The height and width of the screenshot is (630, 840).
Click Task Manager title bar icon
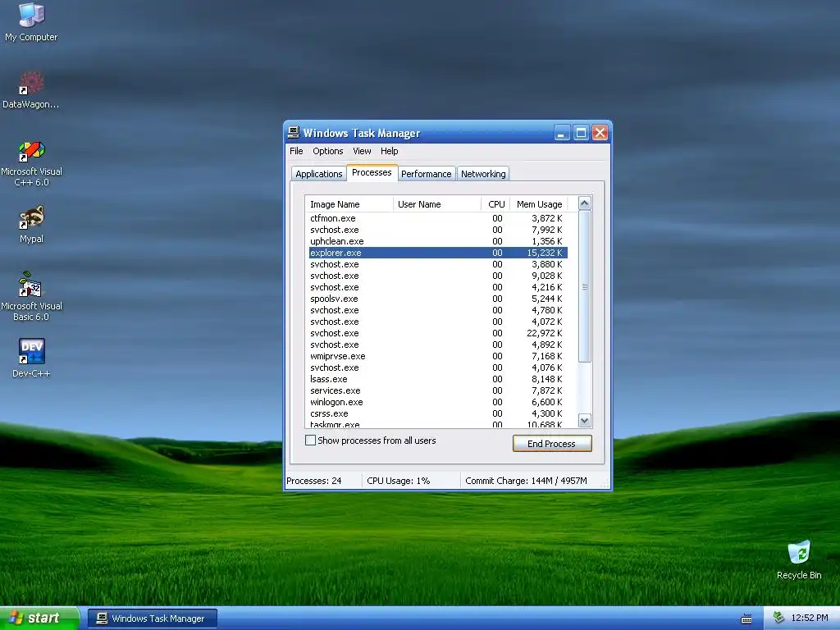(294, 132)
